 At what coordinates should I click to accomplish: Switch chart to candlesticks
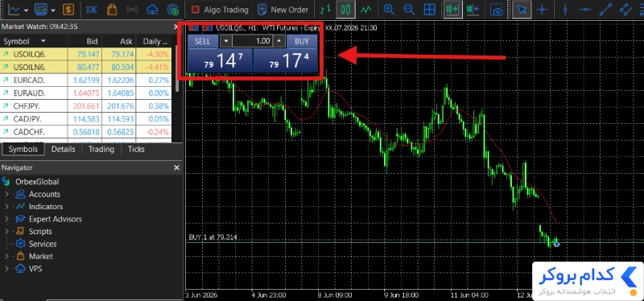(x=345, y=10)
